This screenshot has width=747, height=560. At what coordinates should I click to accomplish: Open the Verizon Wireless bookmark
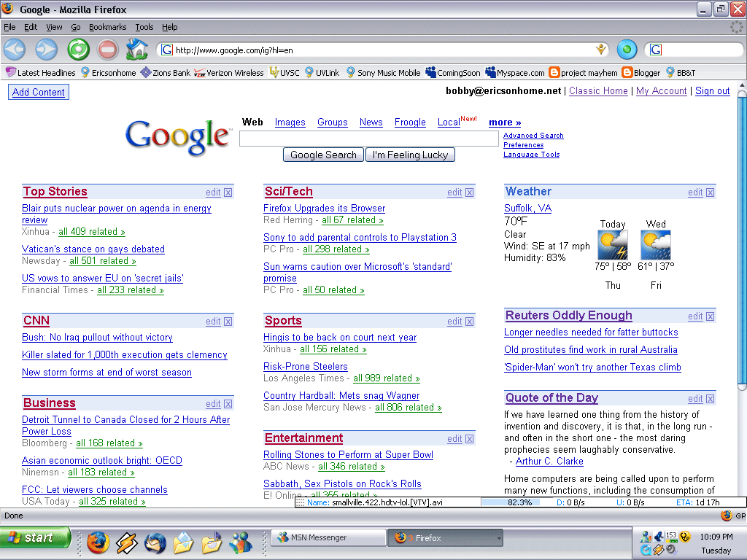click(228, 73)
